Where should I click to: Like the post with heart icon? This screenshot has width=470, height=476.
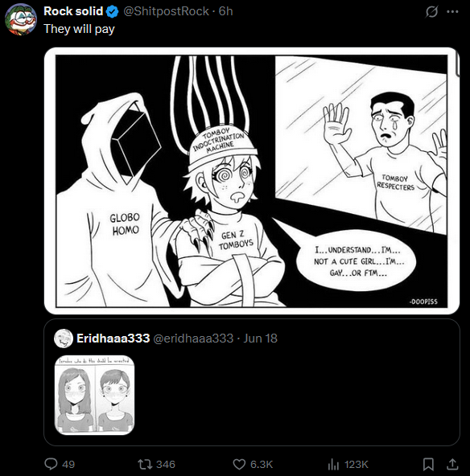(x=239, y=464)
